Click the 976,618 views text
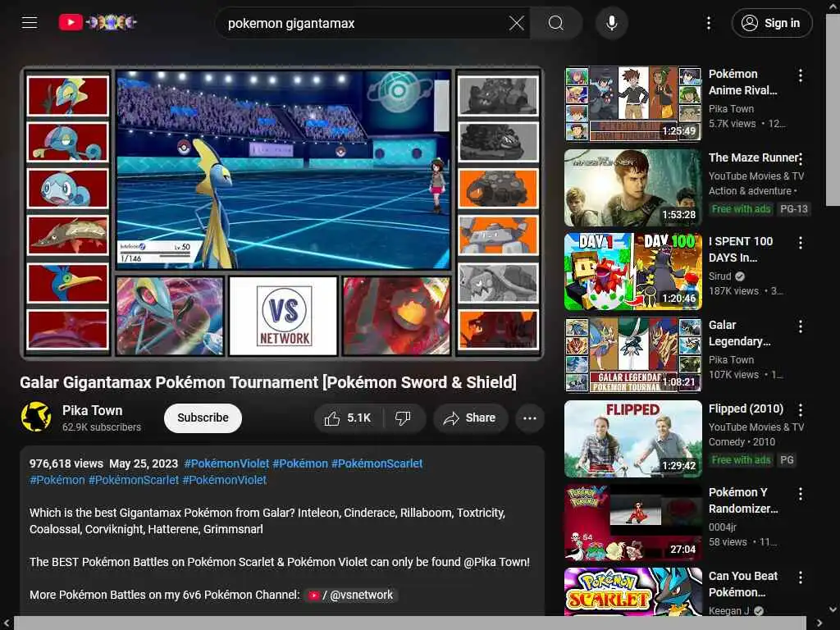 [x=66, y=463]
